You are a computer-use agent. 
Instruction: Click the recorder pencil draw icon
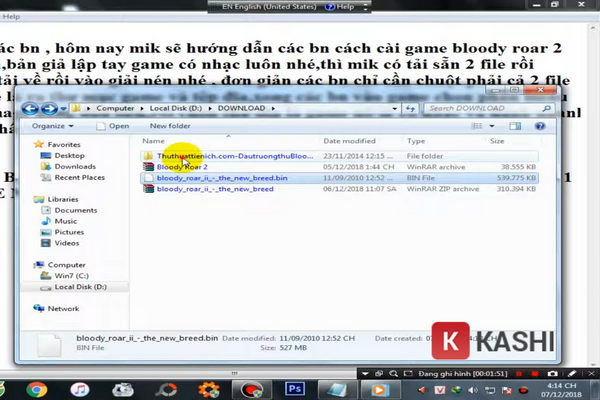click(572, 374)
